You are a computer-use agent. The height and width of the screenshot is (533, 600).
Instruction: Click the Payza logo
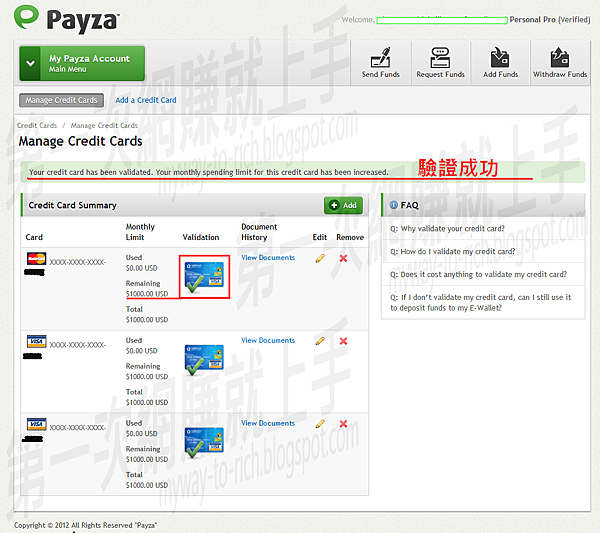tap(67, 18)
